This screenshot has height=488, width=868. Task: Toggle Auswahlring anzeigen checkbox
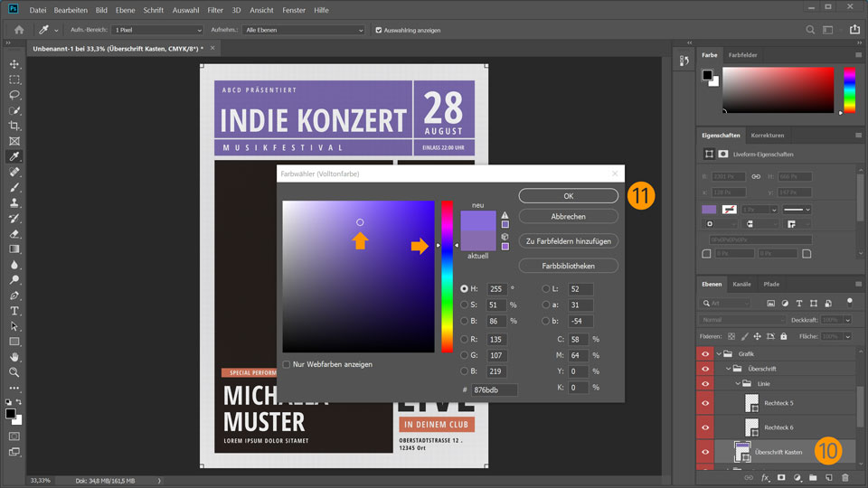pos(379,31)
